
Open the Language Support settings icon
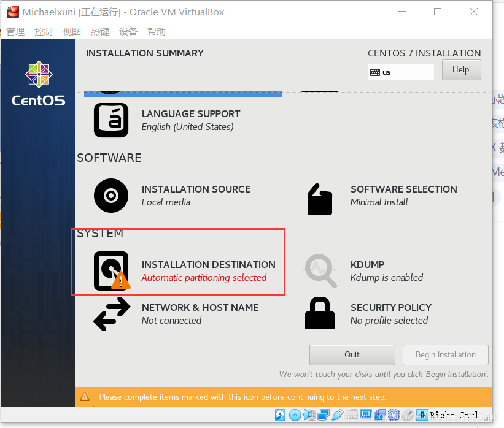click(x=111, y=120)
